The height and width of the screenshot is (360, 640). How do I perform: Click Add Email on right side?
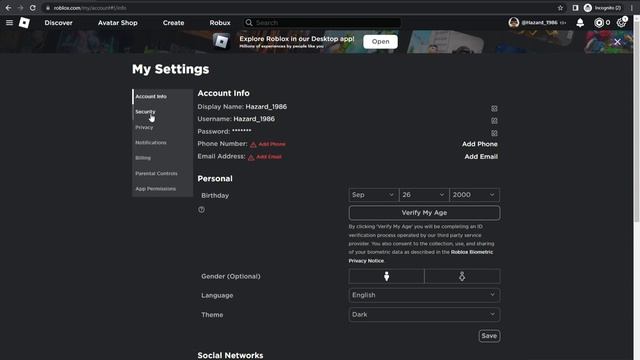point(481,156)
